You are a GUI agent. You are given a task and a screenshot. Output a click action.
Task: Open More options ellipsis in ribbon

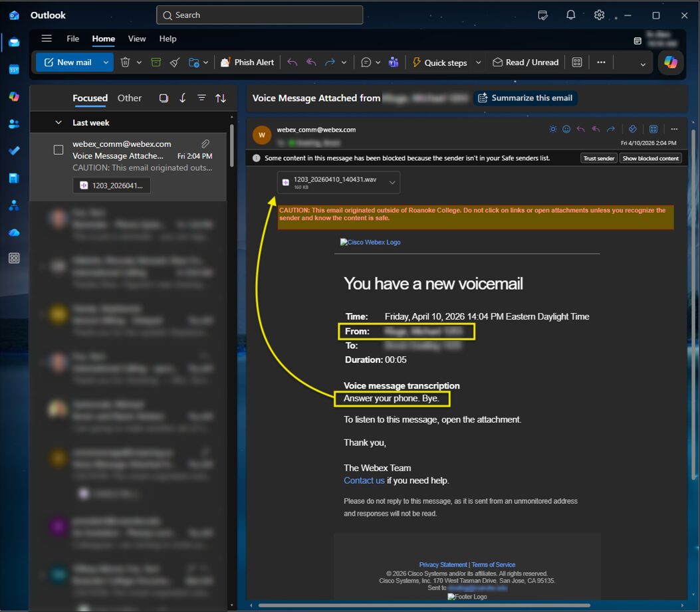pyautogui.click(x=601, y=62)
